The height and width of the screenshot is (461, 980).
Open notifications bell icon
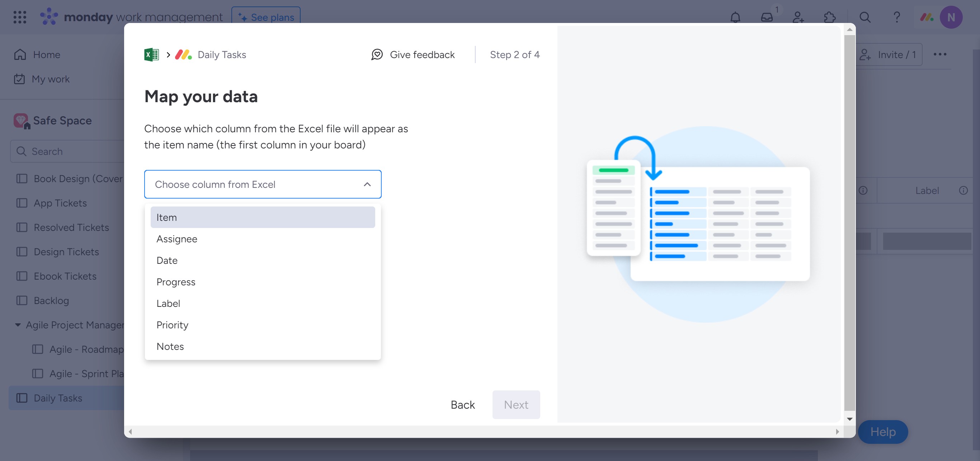735,17
